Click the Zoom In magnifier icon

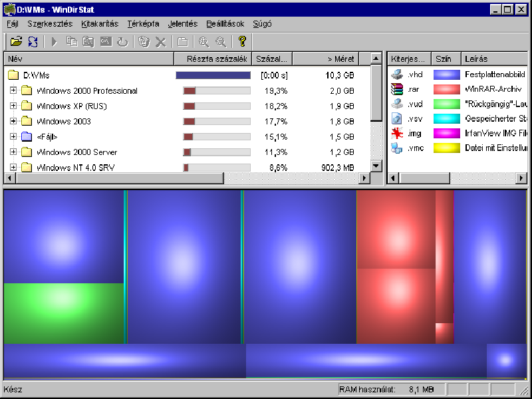pyautogui.click(x=204, y=42)
